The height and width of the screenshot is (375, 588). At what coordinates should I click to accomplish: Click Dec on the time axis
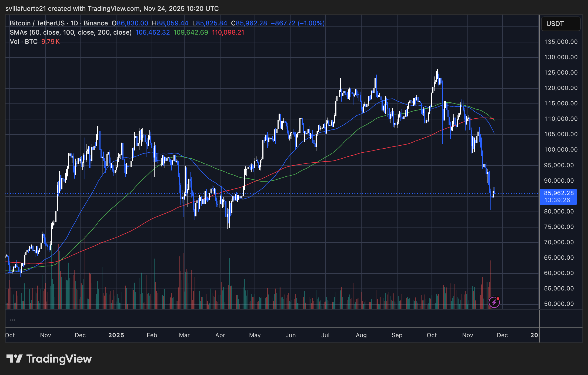tap(503, 335)
